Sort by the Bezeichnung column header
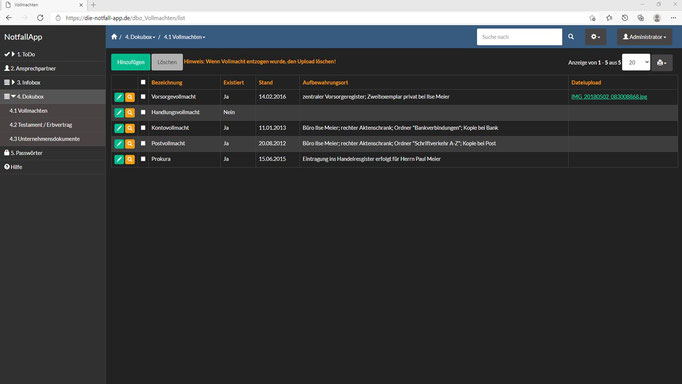Screen dimensions: 682x384 pyautogui.click(x=167, y=82)
